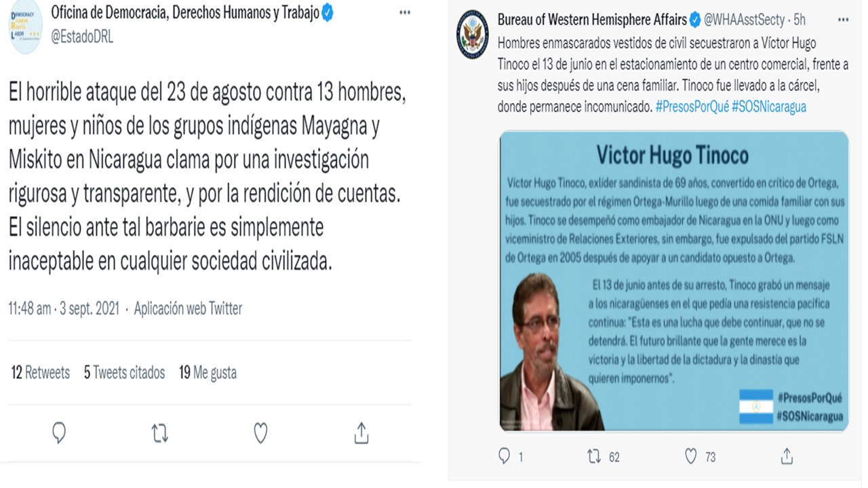Like the EstadoDRL tweet heart icon
Viewport: 868px width, 488px height.
pos(260,432)
